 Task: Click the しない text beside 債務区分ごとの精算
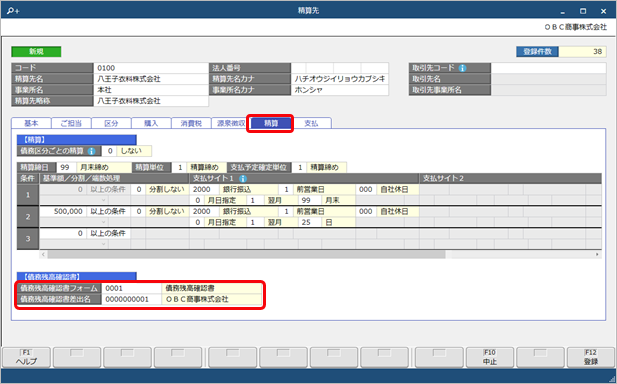(x=130, y=151)
